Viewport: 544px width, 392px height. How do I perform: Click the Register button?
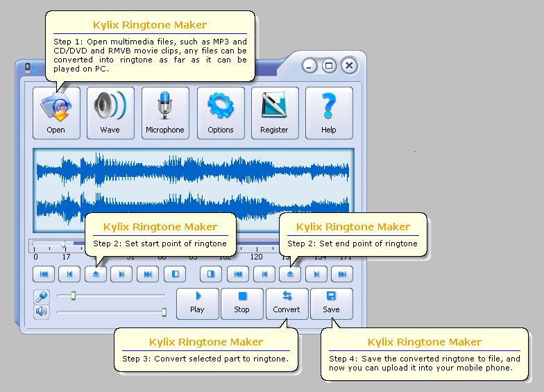tap(275, 113)
